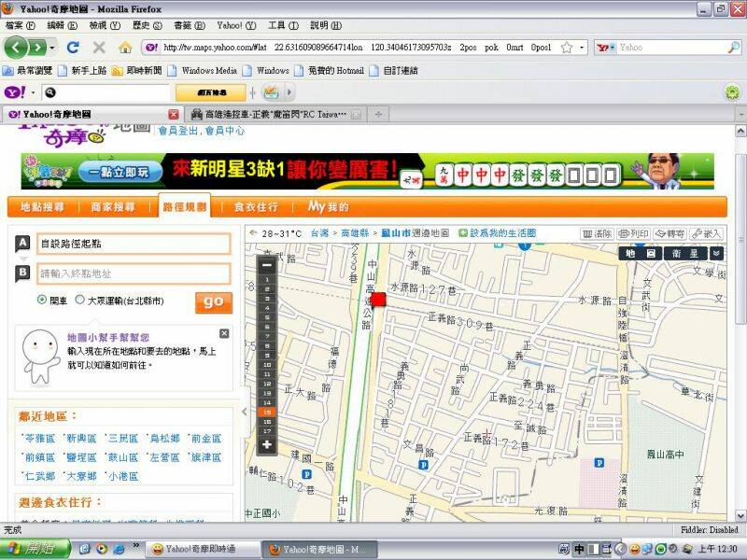Image resolution: width=747 pixels, height=560 pixels.
Task: Go forward with the browser Forward arrow
Action: point(37,48)
